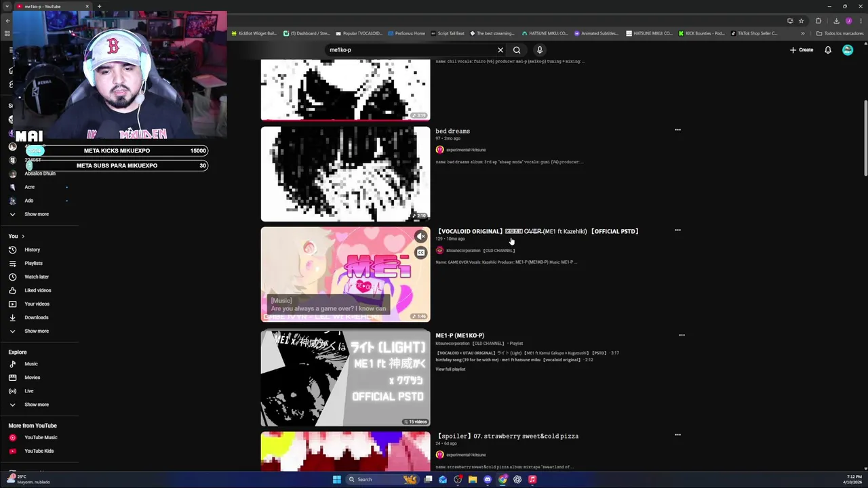Open the 'bed dreams' video thumbnail
868x488 pixels.
point(345,174)
